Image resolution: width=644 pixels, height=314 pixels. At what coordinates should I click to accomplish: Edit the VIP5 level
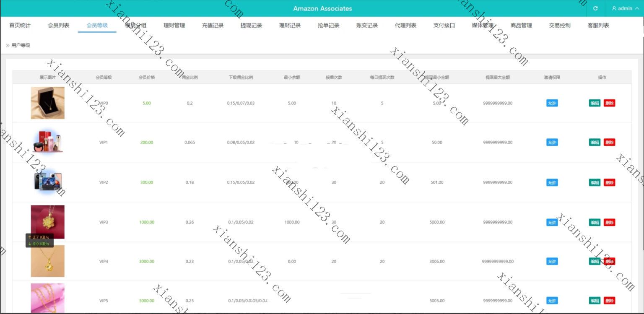tap(595, 301)
